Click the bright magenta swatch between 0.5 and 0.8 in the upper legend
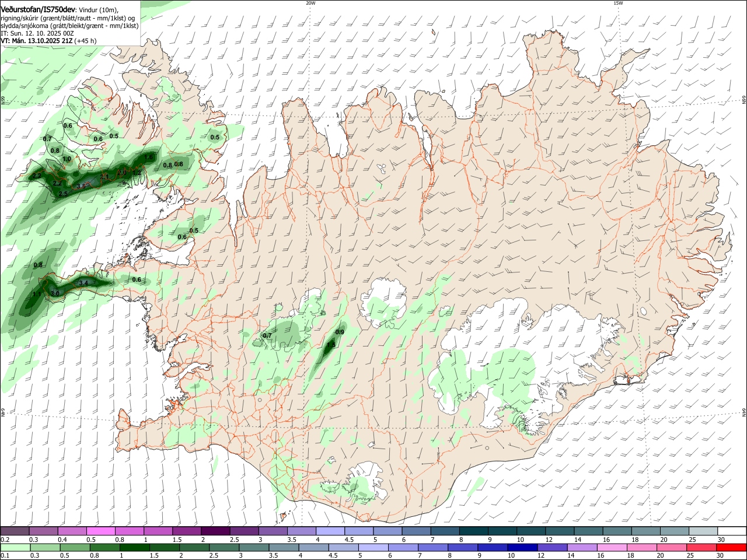 pos(100,531)
